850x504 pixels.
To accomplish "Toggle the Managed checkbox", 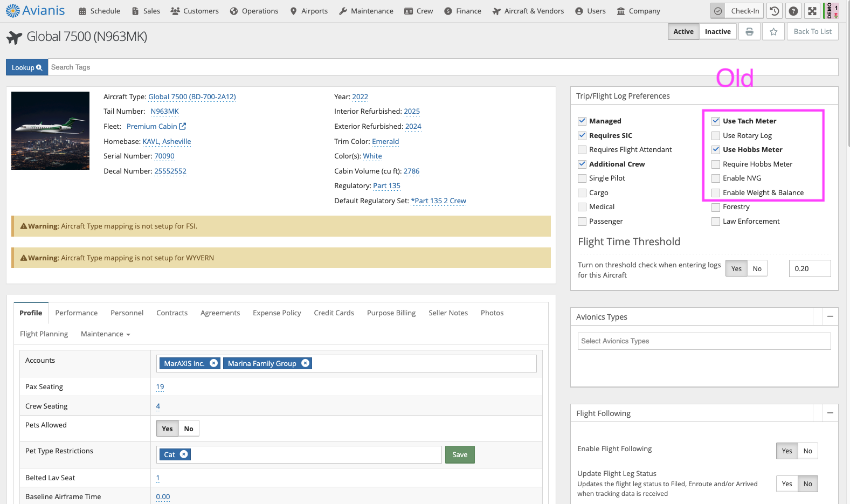I will (x=582, y=121).
